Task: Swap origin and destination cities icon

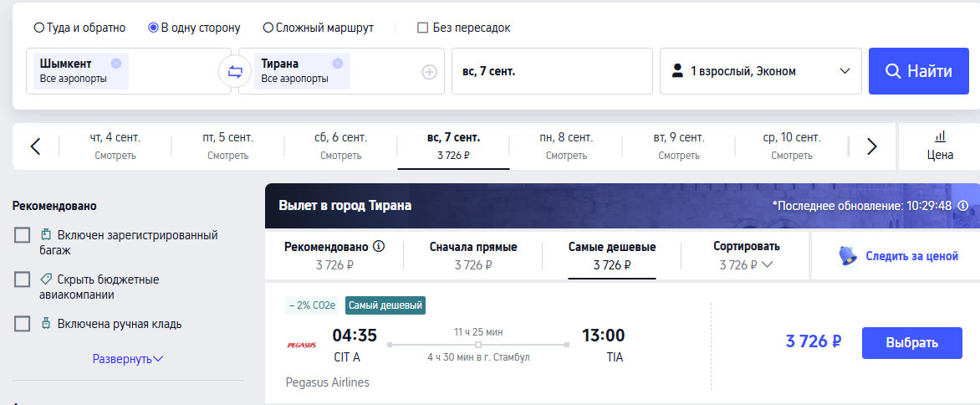Action: point(235,71)
